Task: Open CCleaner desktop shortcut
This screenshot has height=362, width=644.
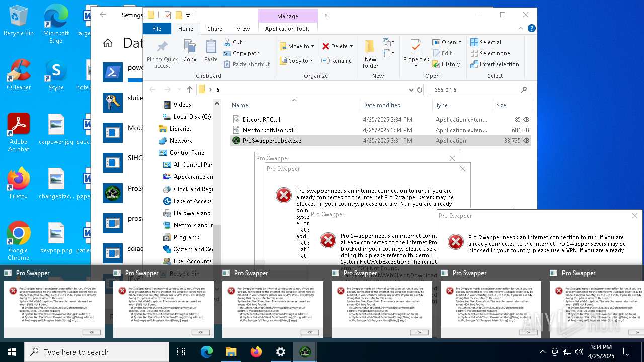Action: 19,74
